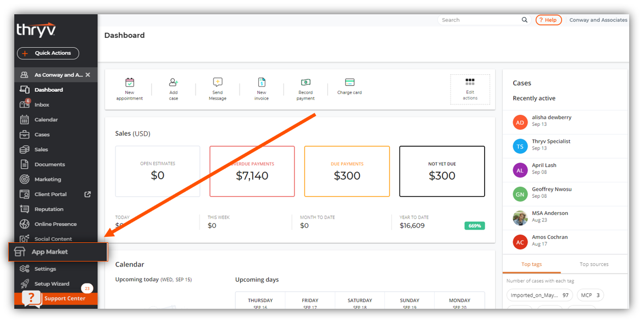
Task: Click the New appointment calendar icon
Action: point(130,82)
